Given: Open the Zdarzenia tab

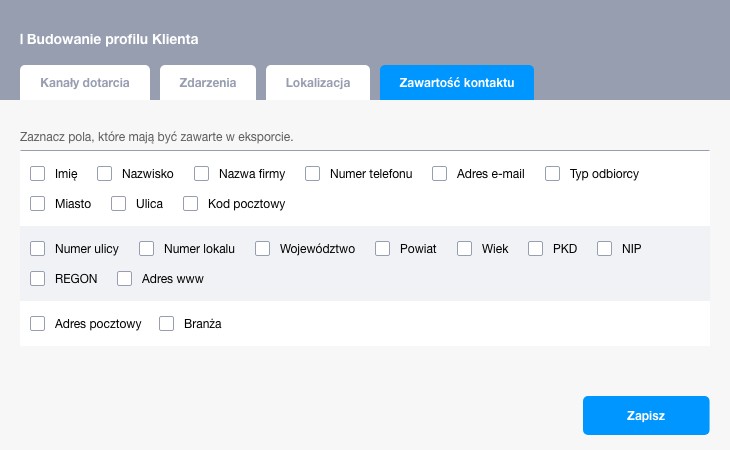Looking at the screenshot, I should pyautogui.click(x=208, y=82).
